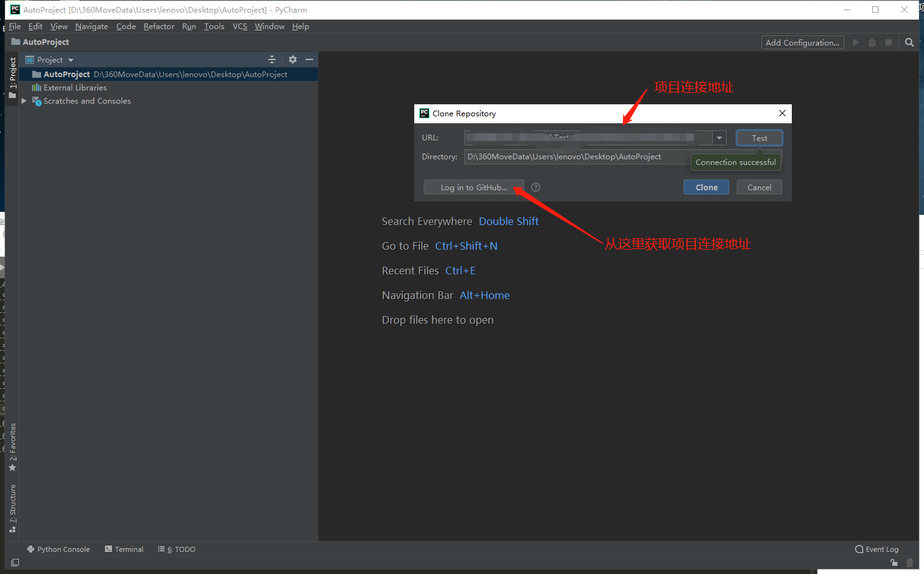Open the Edit menu
The image size is (924, 574).
[35, 27]
